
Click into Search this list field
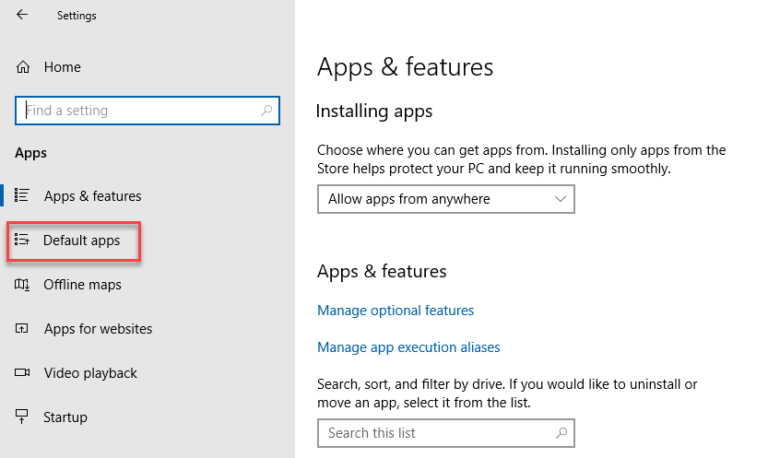click(x=446, y=433)
